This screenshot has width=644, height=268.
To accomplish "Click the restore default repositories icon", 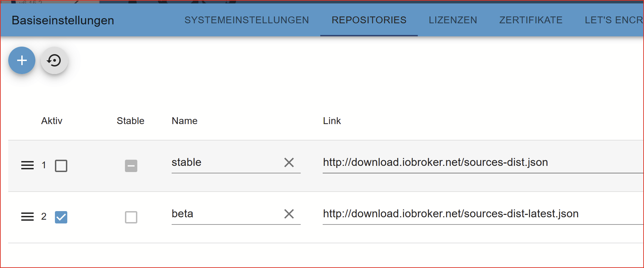I will [x=54, y=60].
